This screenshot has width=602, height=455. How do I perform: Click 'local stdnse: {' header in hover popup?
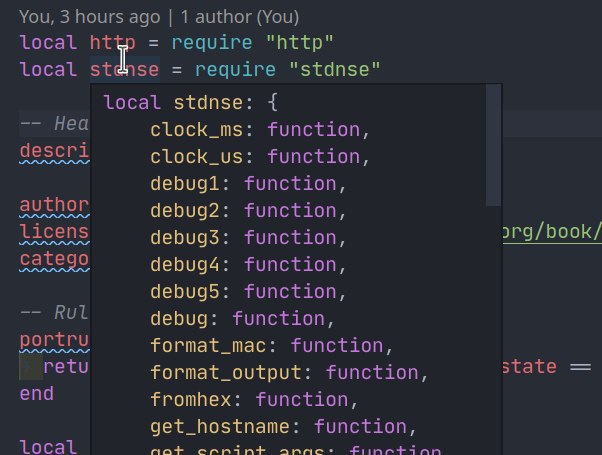190,103
